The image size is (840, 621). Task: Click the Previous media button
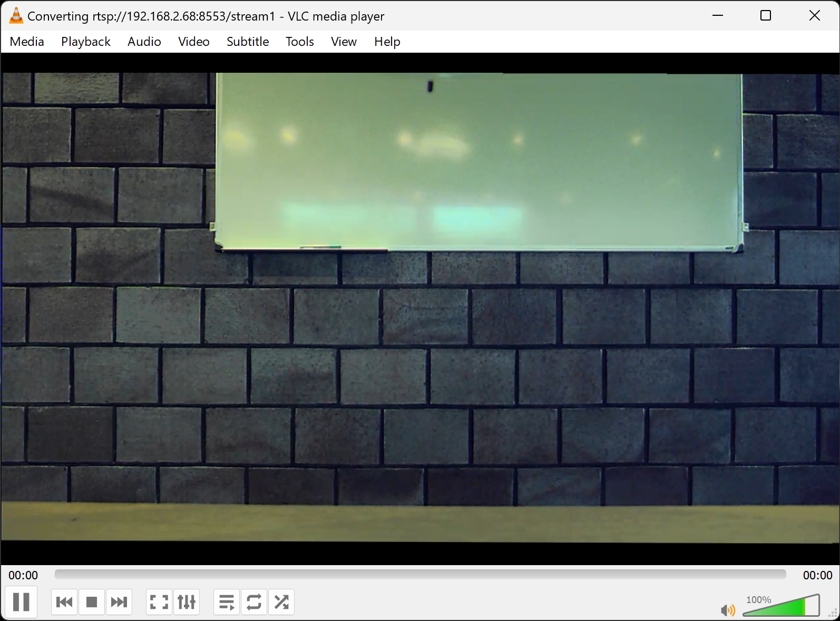click(x=64, y=602)
